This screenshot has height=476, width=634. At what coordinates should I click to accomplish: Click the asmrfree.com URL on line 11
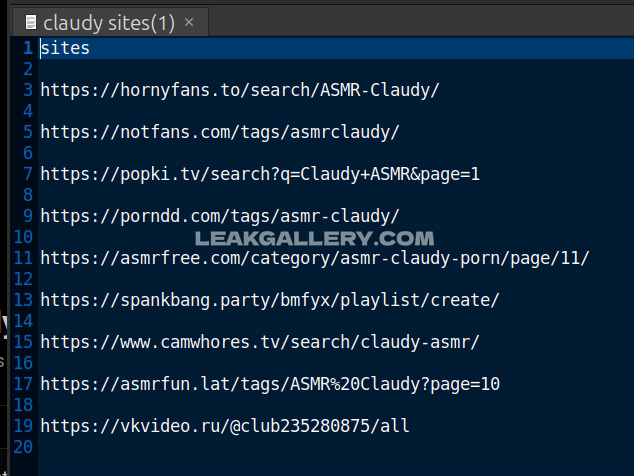pyautogui.click(x=315, y=258)
